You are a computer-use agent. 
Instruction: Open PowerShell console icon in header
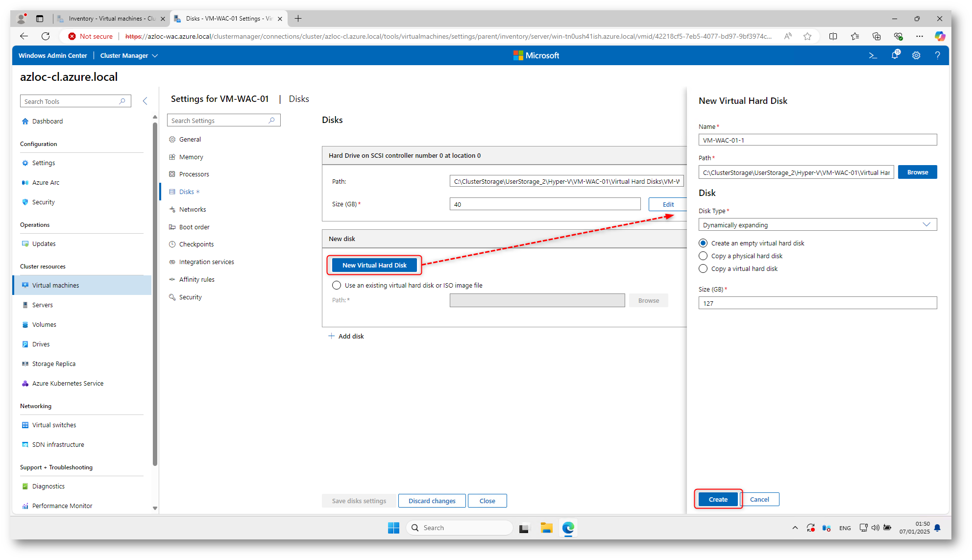click(x=873, y=55)
